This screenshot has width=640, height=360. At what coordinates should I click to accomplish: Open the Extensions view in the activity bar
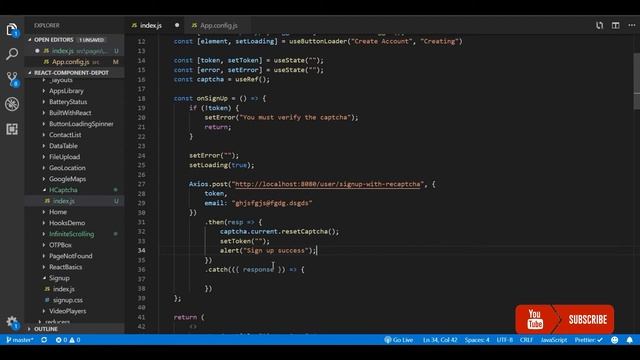coord(12,129)
